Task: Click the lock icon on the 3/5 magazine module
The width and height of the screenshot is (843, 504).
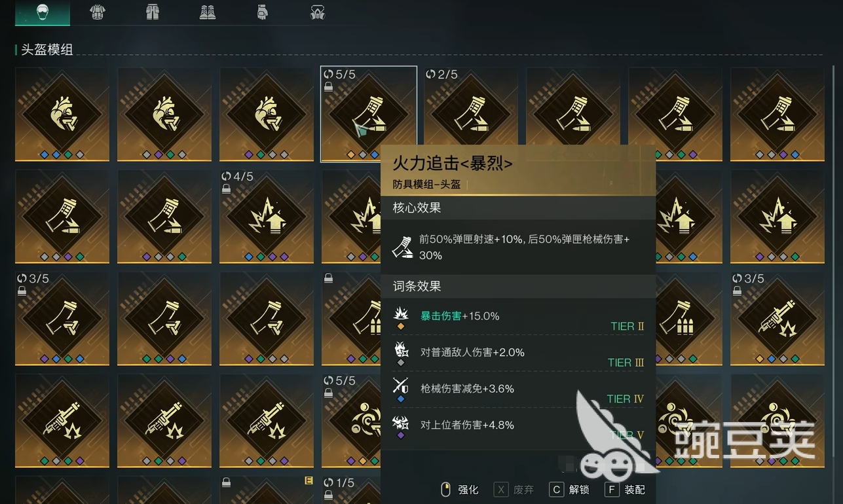Action: 22,292
